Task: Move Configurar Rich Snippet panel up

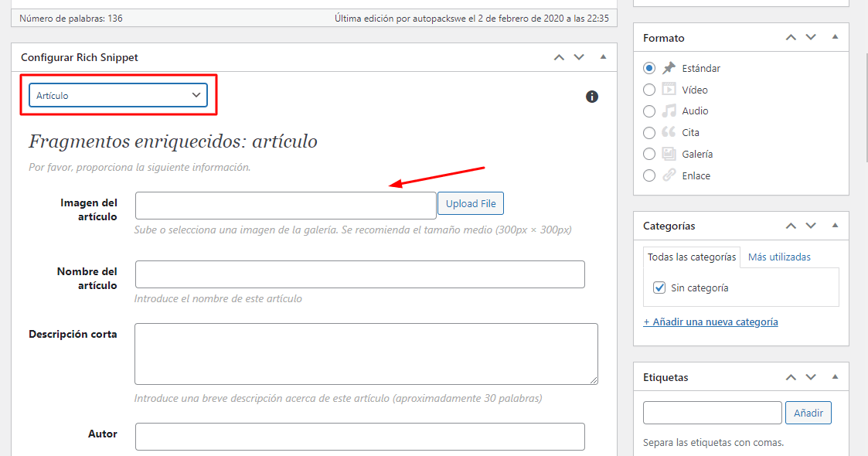Action: point(559,57)
